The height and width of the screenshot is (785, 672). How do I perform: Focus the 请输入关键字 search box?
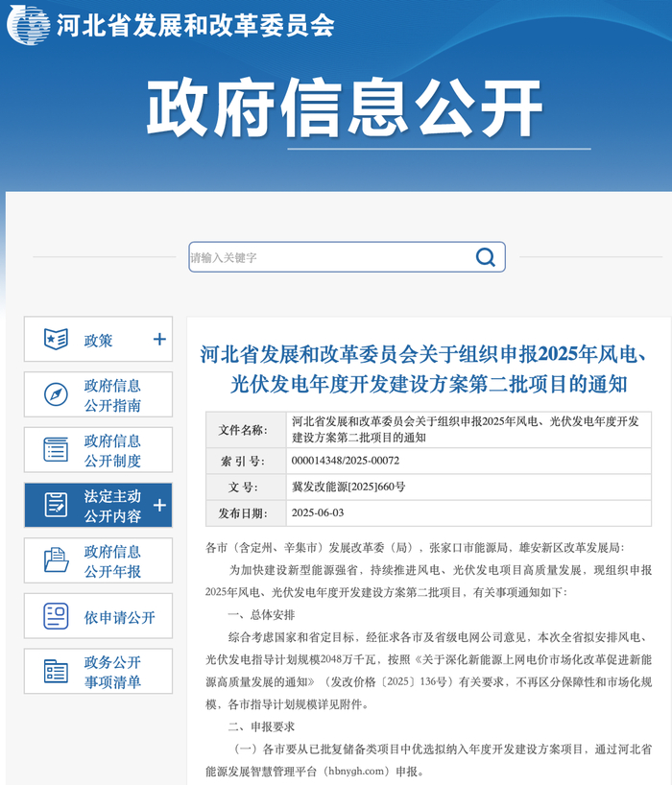click(x=347, y=257)
